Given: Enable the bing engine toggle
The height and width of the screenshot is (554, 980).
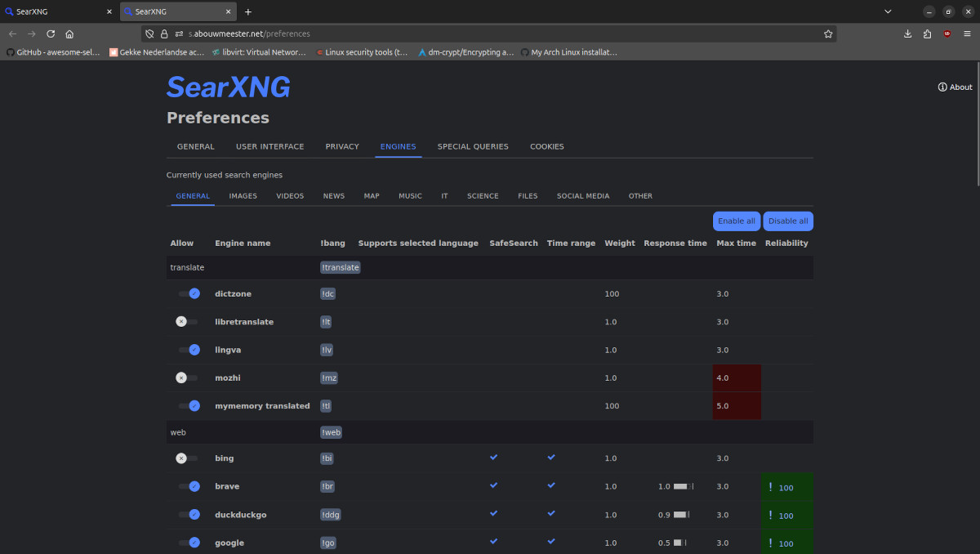Looking at the screenshot, I should point(187,458).
